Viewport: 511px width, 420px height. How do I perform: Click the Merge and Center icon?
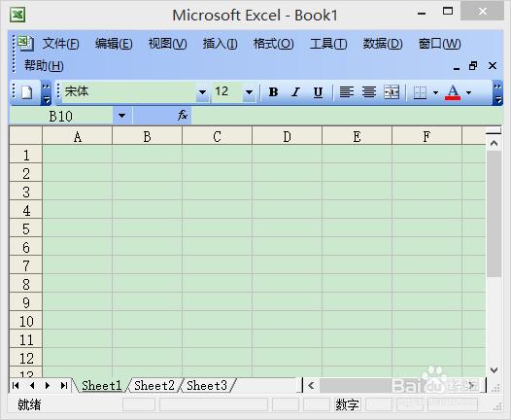[392, 92]
